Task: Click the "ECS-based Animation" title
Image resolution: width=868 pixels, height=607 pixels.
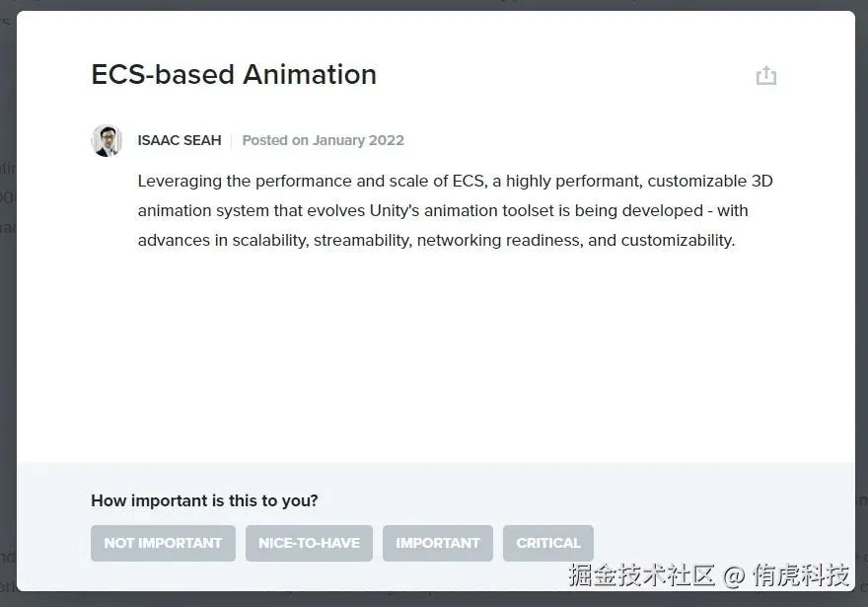Action: click(x=234, y=75)
